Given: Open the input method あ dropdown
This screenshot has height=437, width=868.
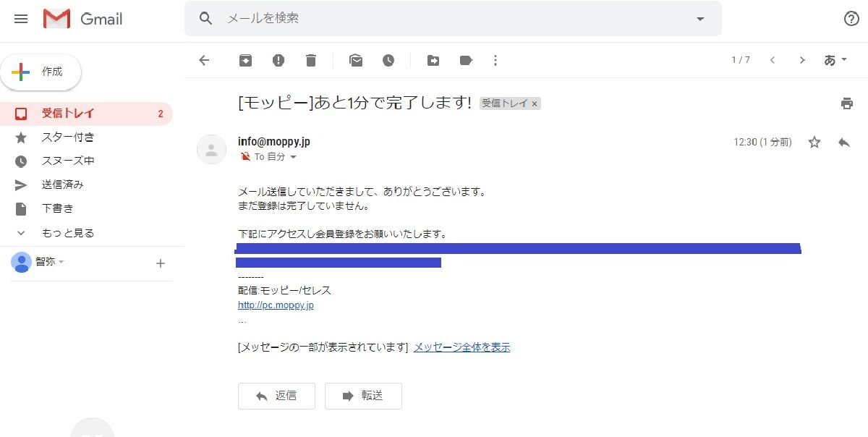Looking at the screenshot, I should coord(835,60).
